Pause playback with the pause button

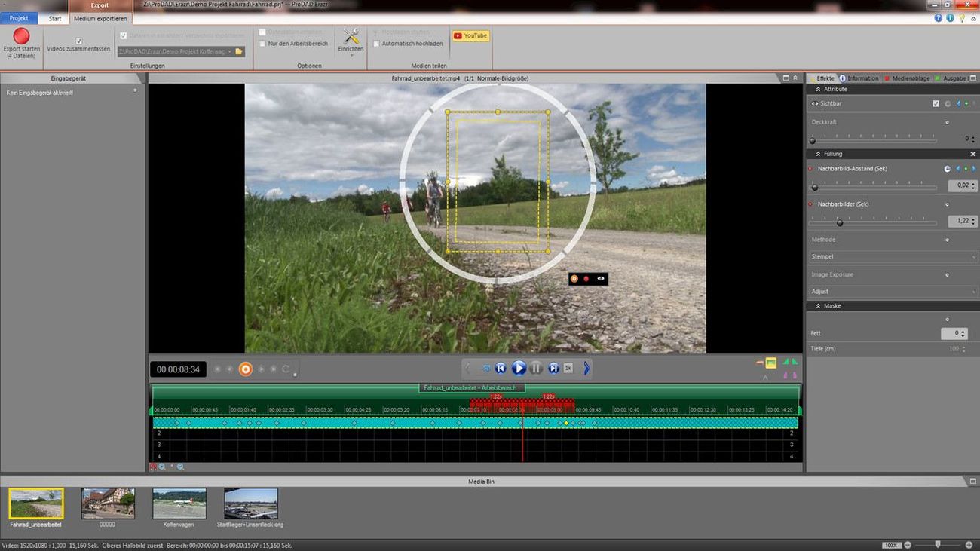tap(536, 368)
